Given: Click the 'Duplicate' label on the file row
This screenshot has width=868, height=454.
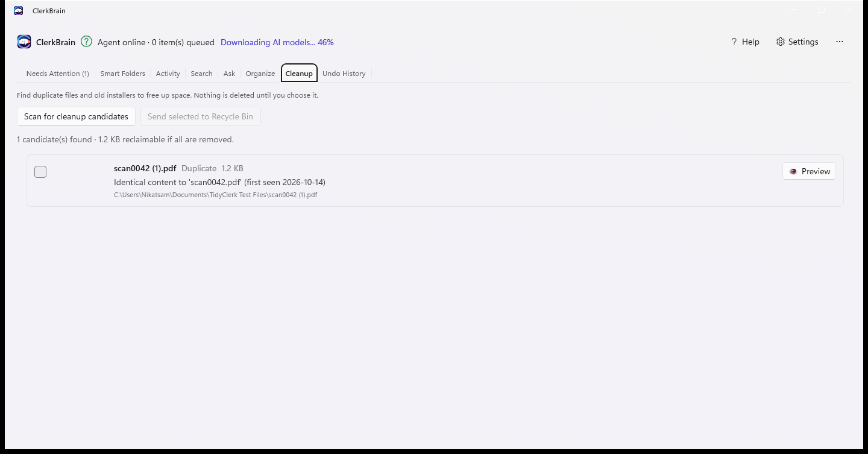Looking at the screenshot, I should tap(199, 168).
